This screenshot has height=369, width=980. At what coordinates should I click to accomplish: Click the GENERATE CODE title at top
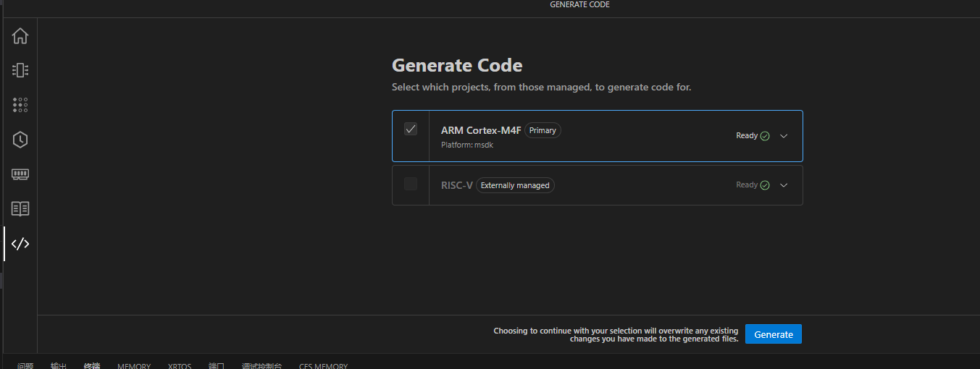[579, 4]
